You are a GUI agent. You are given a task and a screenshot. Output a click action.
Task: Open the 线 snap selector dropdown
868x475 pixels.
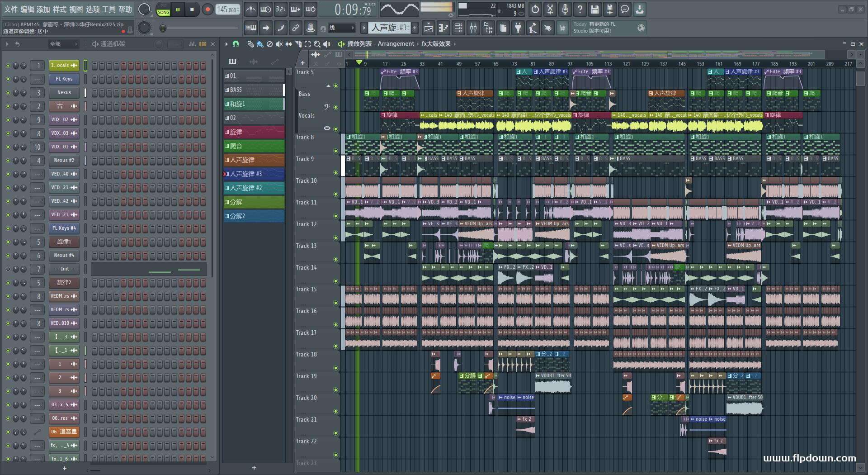[341, 28]
